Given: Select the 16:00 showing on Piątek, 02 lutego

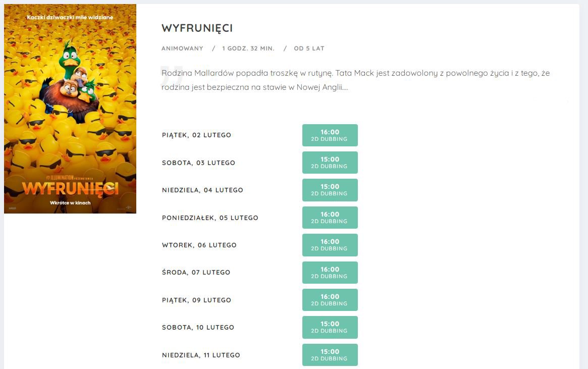Looking at the screenshot, I should coord(330,135).
